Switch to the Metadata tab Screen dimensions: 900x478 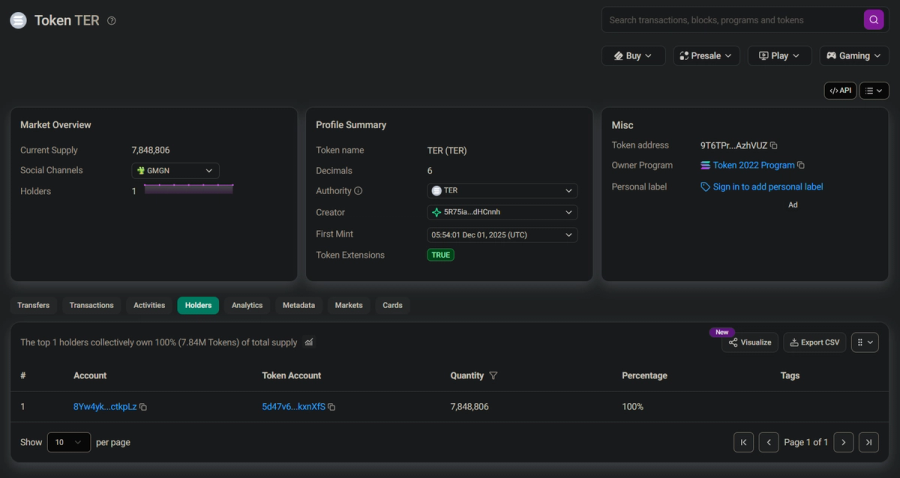[x=298, y=305]
